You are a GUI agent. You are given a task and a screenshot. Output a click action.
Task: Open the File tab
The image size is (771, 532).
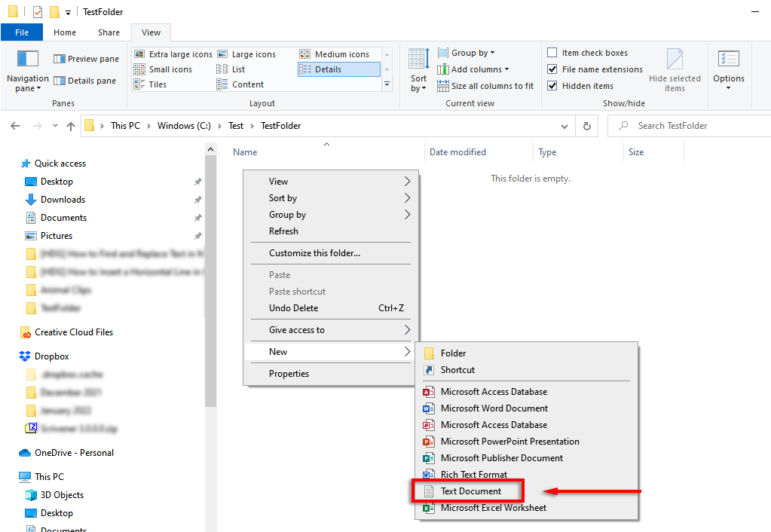coord(22,32)
